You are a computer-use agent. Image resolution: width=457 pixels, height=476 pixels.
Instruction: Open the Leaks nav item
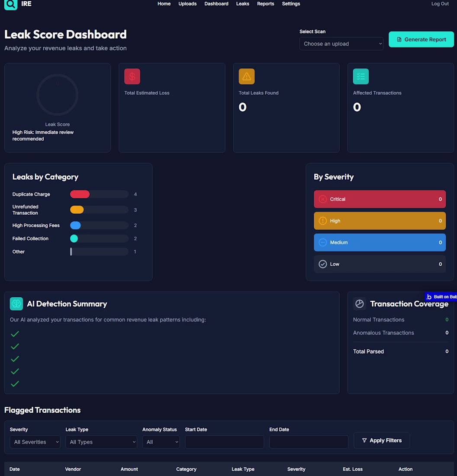[243, 3]
